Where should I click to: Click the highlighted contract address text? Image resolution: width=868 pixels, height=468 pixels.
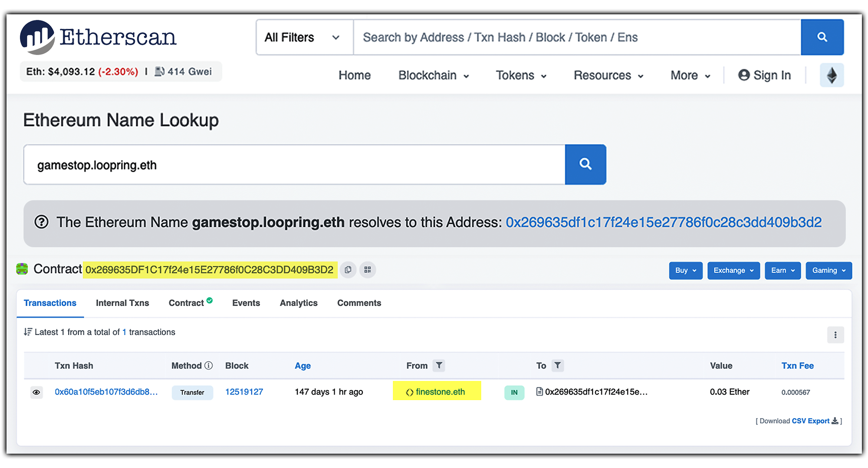(210, 270)
